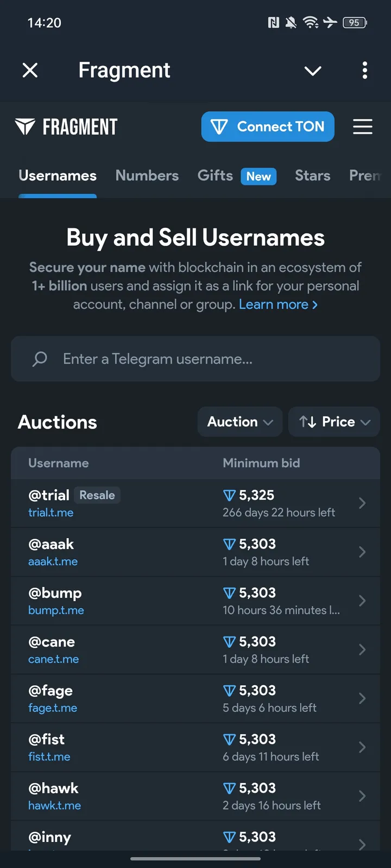Open the Auction filter dropdown
Screen dimensions: 391x868
pos(239,422)
